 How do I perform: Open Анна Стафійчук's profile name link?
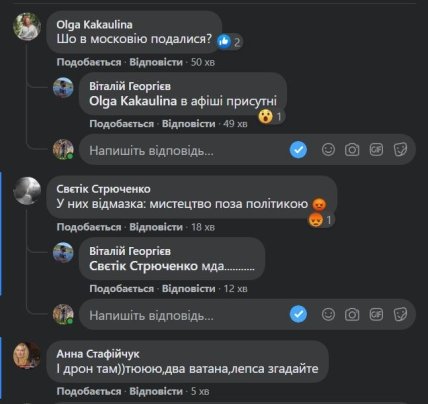point(98,354)
